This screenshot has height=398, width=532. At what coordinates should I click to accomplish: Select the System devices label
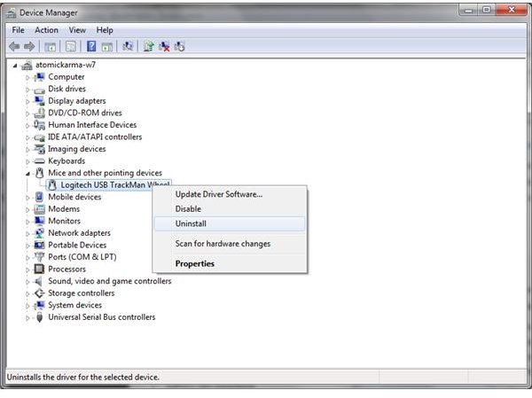click(74, 305)
